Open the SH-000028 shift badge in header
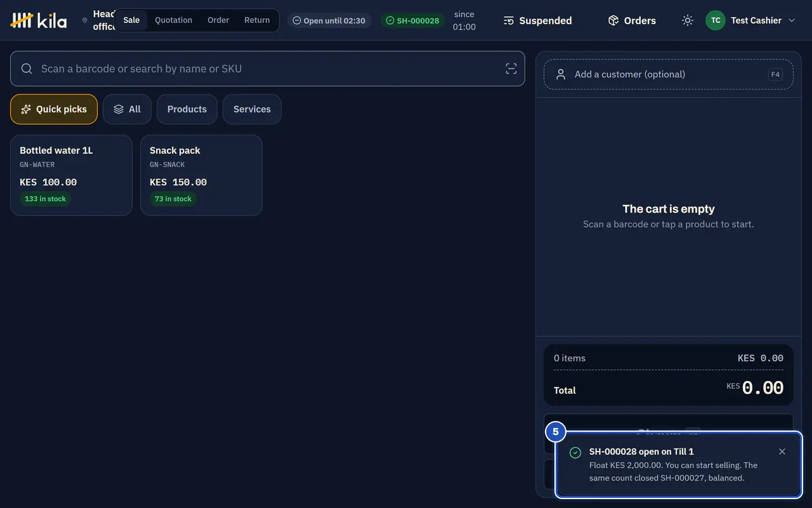This screenshot has height=508, width=812. [413, 20]
